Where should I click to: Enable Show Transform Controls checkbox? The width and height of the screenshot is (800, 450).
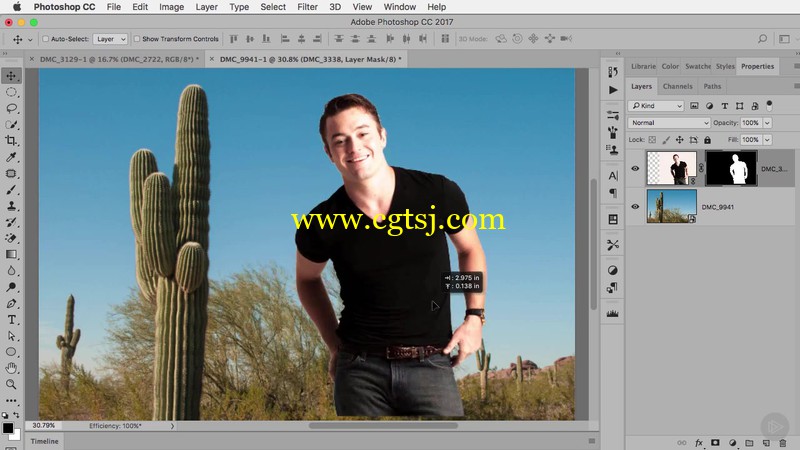pyautogui.click(x=137, y=39)
